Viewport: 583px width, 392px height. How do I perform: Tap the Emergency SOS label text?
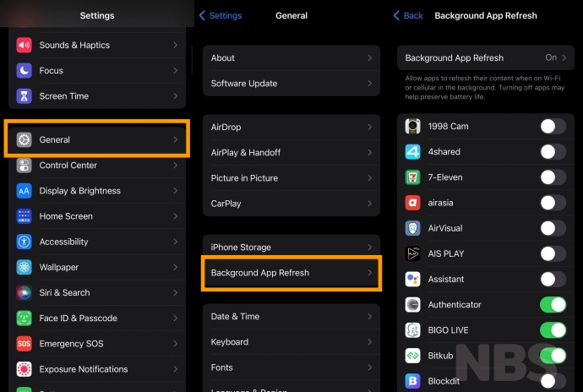click(71, 344)
